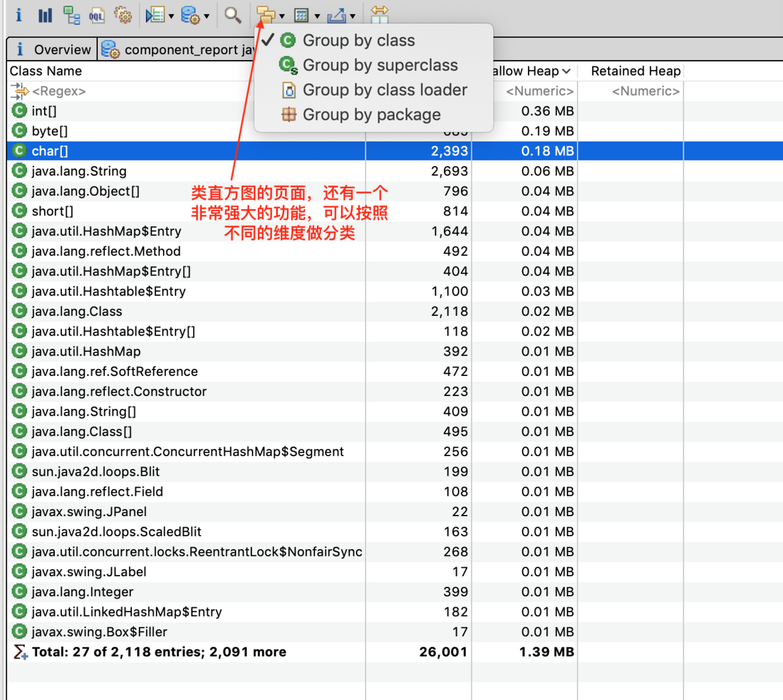Click the magnifier Find Object icon
Image resolution: width=783 pixels, height=700 pixels.
pos(233,15)
